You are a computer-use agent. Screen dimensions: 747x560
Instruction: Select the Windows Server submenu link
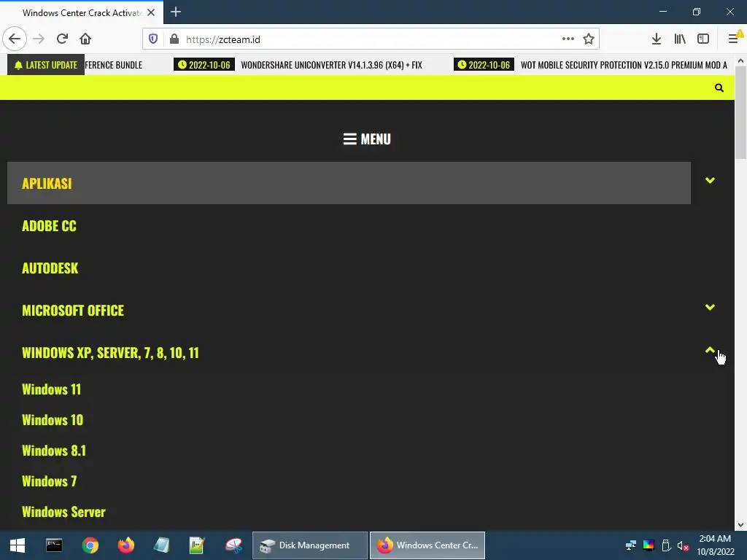click(x=64, y=512)
